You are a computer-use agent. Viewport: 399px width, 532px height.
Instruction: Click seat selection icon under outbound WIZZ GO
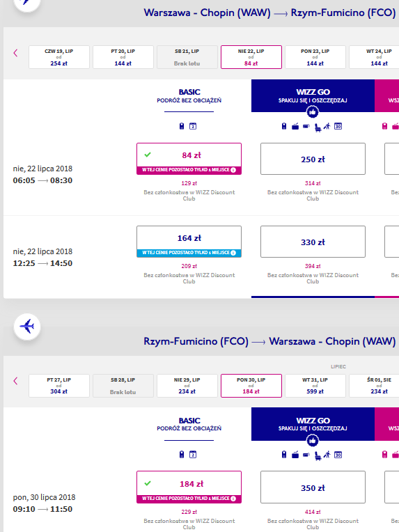[x=318, y=127]
